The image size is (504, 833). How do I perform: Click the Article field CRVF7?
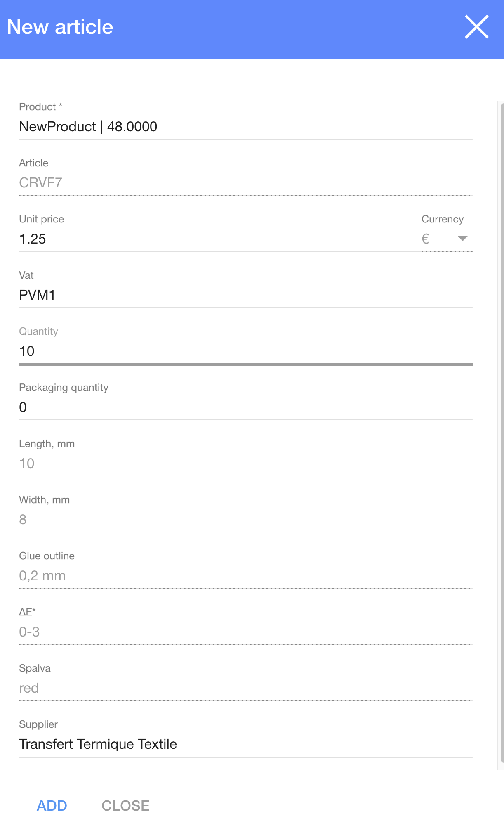point(245,183)
